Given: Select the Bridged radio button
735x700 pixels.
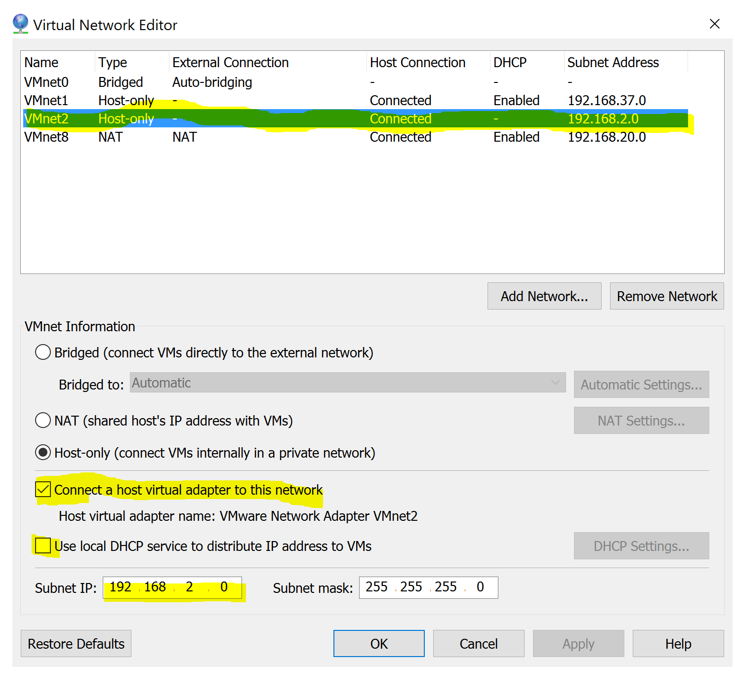Looking at the screenshot, I should pos(42,352).
